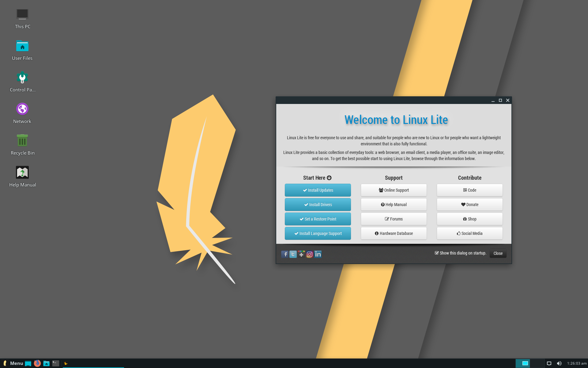Click the Facebook icon in the welcome dialog
This screenshot has height=368, width=588.
tap(285, 254)
